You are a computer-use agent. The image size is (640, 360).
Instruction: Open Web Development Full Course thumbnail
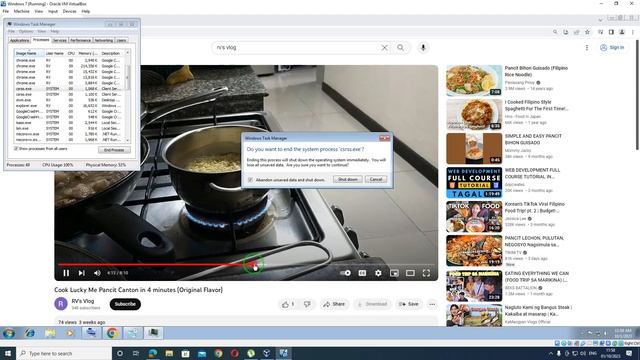(474, 182)
